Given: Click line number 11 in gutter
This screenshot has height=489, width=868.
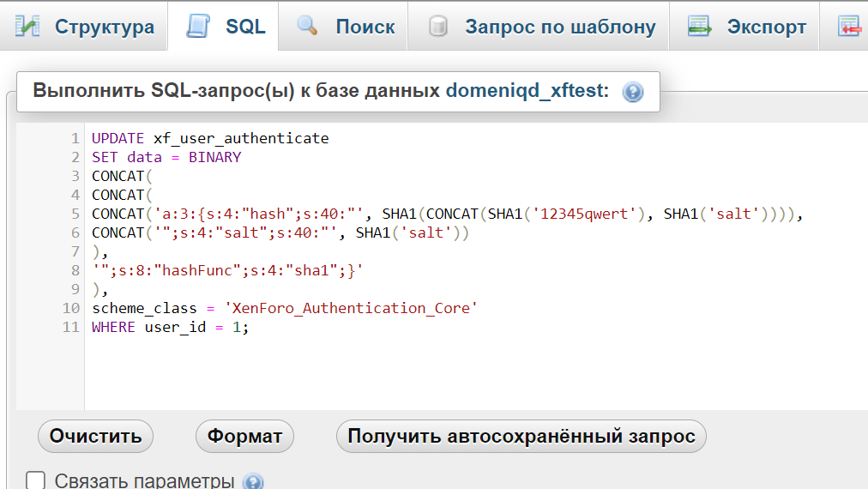Looking at the screenshot, I should (71, 328).
